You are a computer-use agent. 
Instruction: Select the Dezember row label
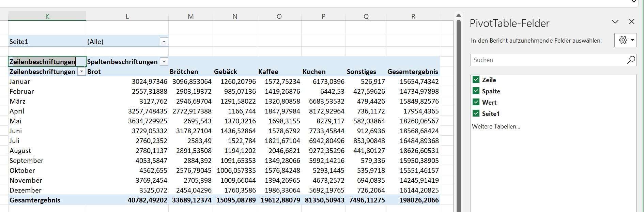47,190
